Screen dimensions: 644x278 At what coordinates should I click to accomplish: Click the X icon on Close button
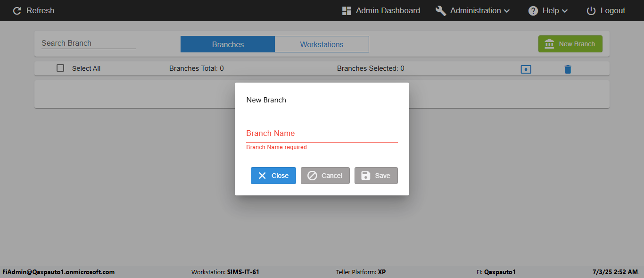coord(263,176)
